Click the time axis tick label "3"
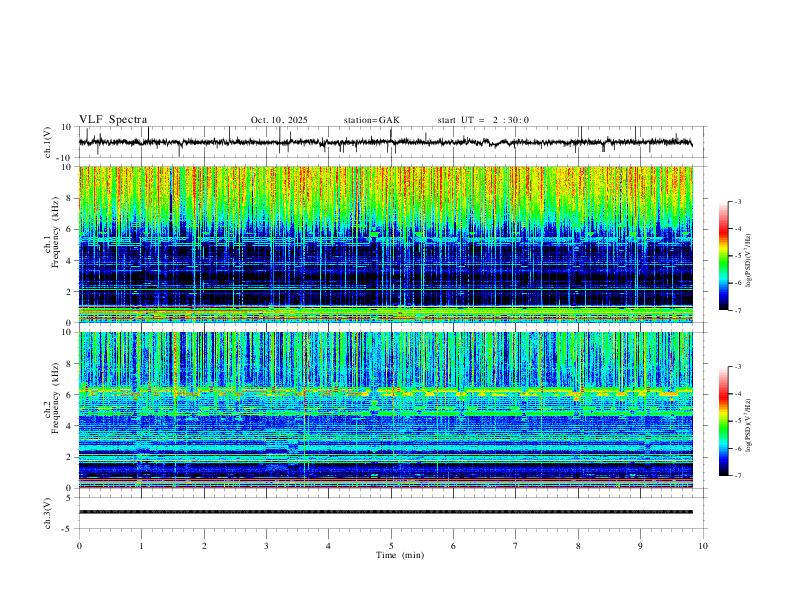The width and height of the screenshot is (792, 612). click(266, 546)
